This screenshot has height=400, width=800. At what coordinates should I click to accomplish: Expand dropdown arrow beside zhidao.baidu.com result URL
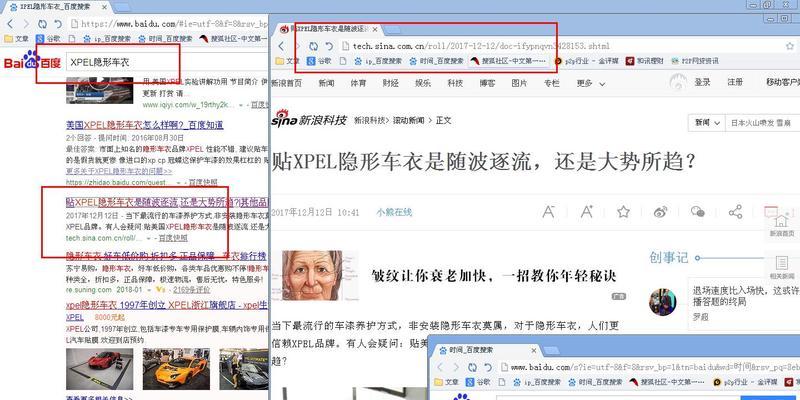tap(179, 182)
